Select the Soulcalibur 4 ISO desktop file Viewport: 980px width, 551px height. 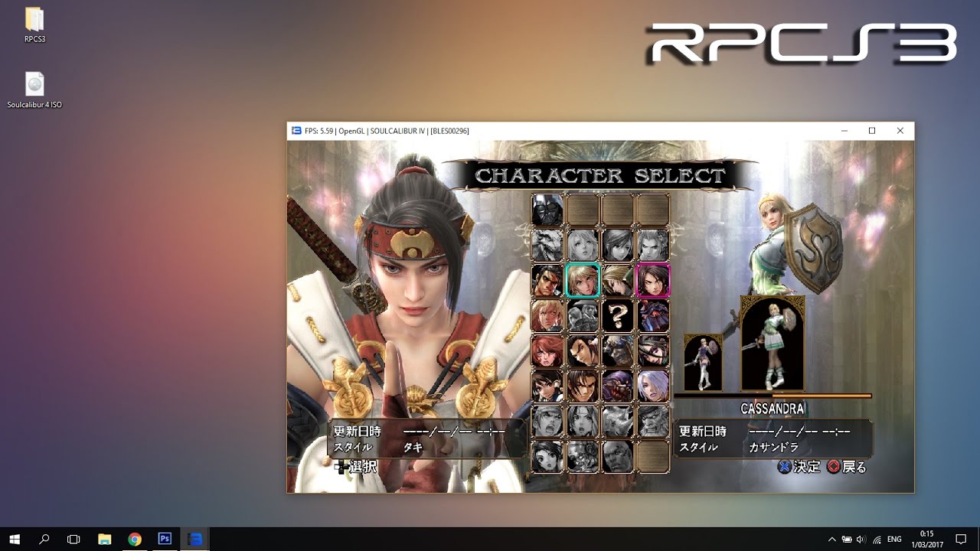pyautogui.click(x=34, y=90)
